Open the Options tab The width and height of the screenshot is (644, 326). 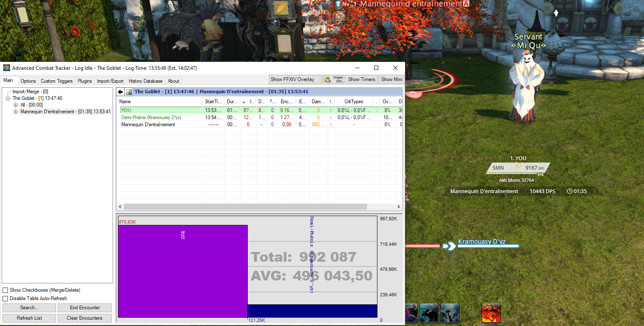pos(28,81)
